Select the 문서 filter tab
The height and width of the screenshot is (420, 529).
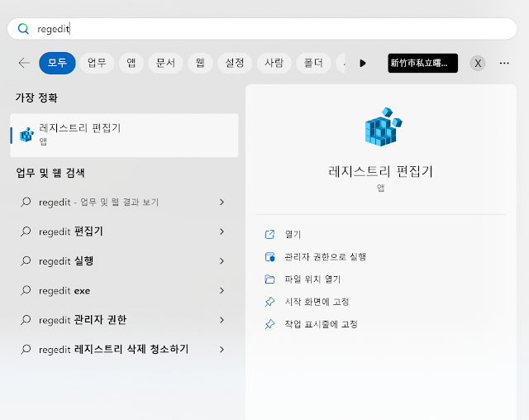click(x=165, y=63)
